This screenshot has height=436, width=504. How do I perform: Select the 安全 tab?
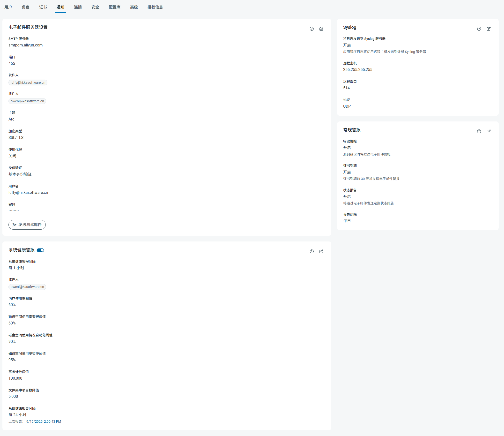pyautogui.click(x=95, y=7)
